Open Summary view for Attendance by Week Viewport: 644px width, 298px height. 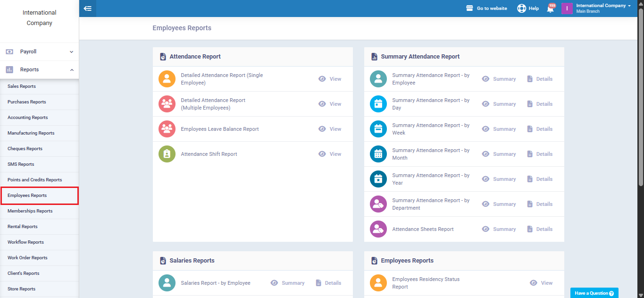[499, 129]
